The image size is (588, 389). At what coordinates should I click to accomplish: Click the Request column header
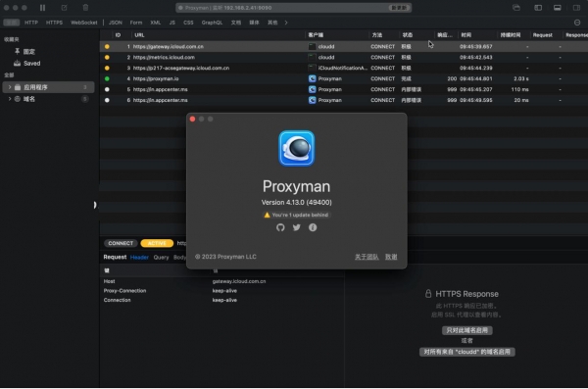coord(542,35)
